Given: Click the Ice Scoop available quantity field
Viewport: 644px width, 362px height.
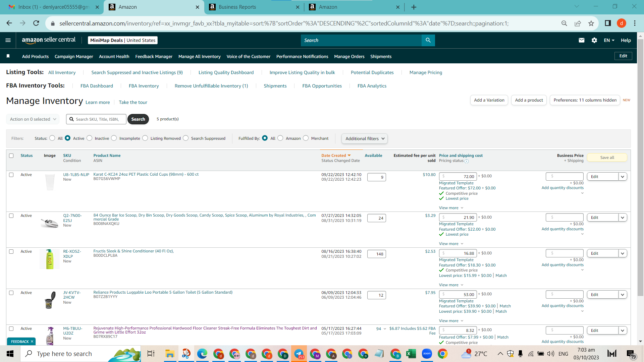Looking at the screenshot, I should pos(377,218).
